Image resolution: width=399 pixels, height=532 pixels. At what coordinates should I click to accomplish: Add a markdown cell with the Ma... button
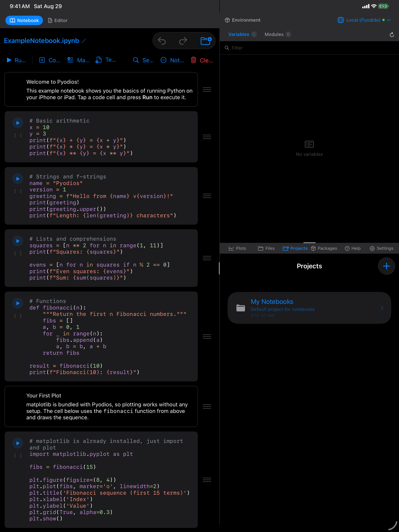pyautogui.click(x=78, y=60)
